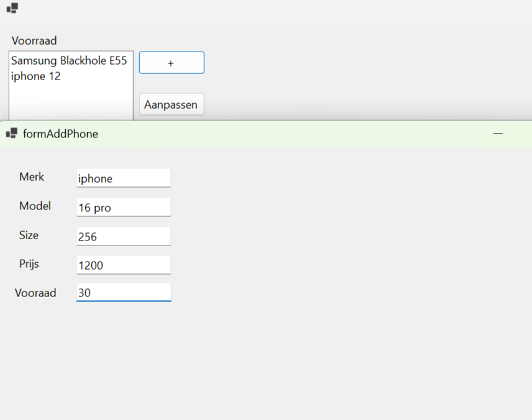Select Samsung Blackhole E55 in the list
532x420 pixels.
coord(68,61)
